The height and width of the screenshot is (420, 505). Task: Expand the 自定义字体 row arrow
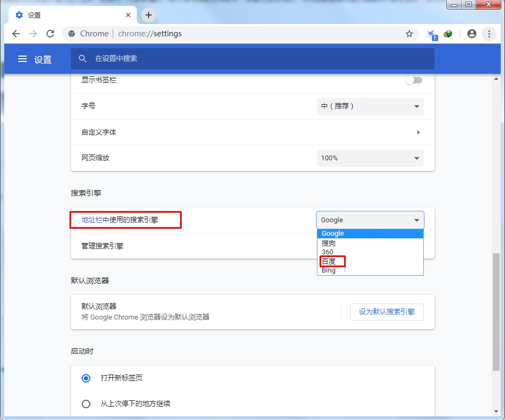tap(418, 133)
